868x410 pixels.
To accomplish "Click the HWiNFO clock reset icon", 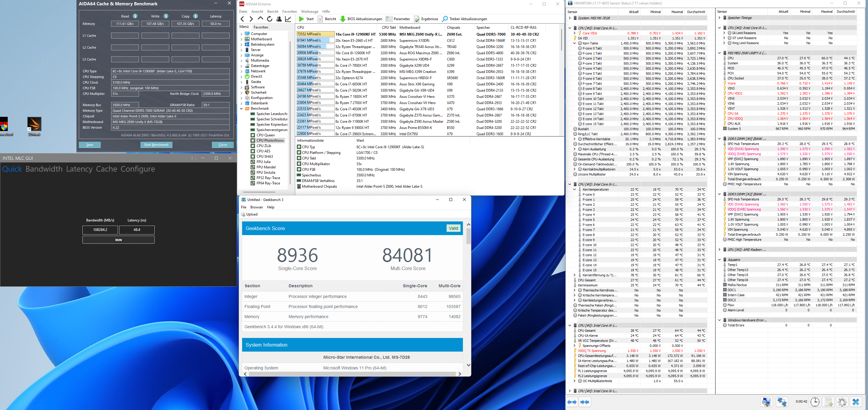I will click(x=815, y=402).
